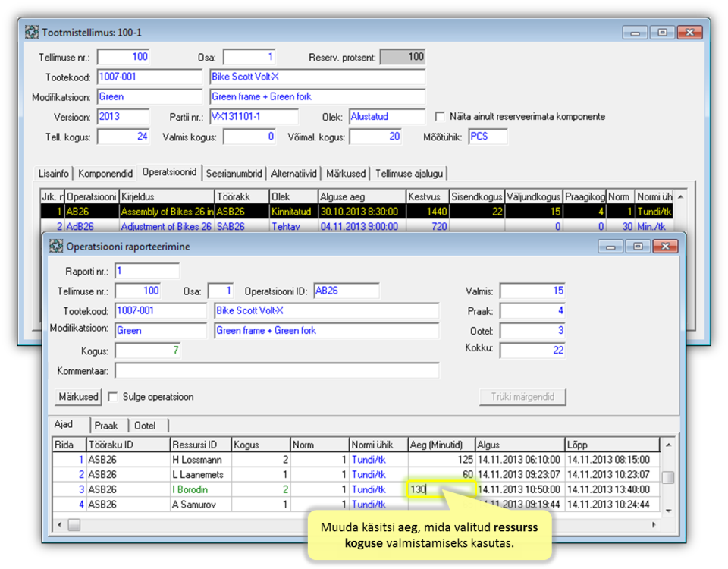The image size is (728, 569).
Task: Select the L Laanemets resource row
Action: pyautogui.click(x=356, y=474)
